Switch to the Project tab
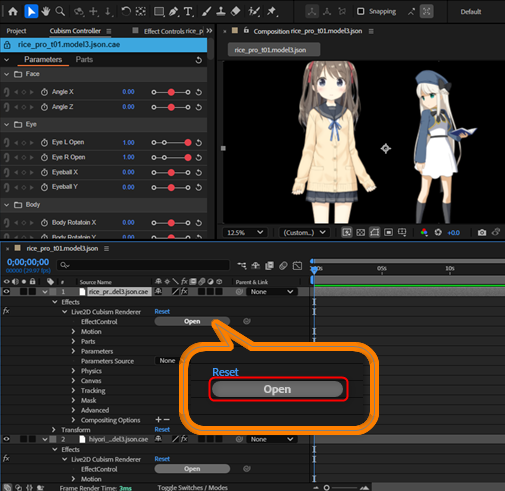Screen dimensions: 505x491 coord(16,31)
